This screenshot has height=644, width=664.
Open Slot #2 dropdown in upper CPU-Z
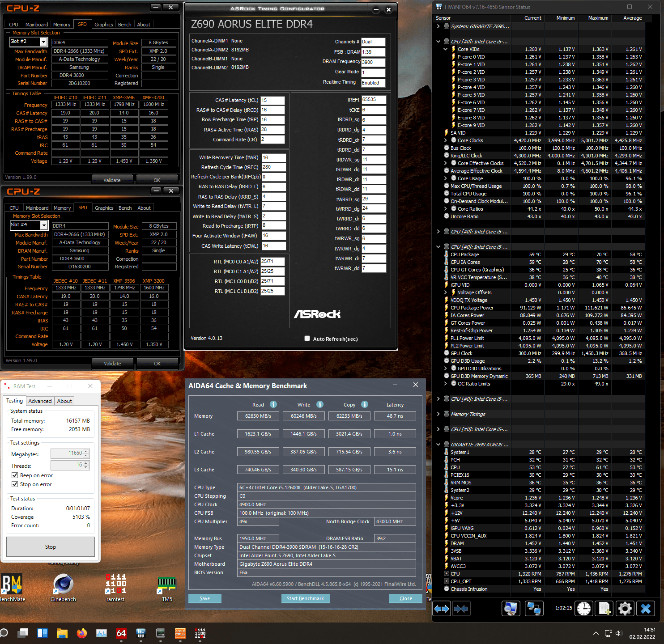(43, 42)
